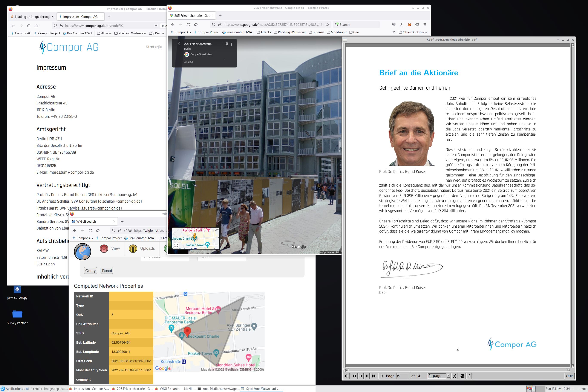Open Street View three-dot options menu
Image resolution: width=588 pixels, height=392 pixels.
click(x=231, y=44)
